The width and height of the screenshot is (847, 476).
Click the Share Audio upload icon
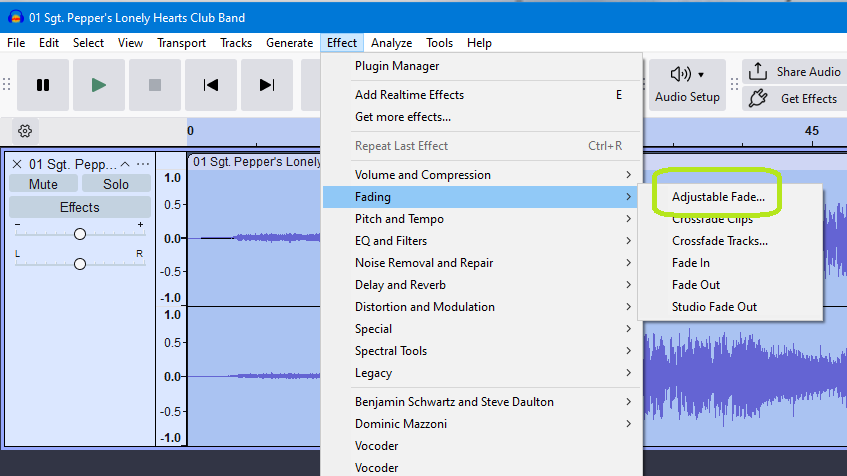tap(758, 71)
